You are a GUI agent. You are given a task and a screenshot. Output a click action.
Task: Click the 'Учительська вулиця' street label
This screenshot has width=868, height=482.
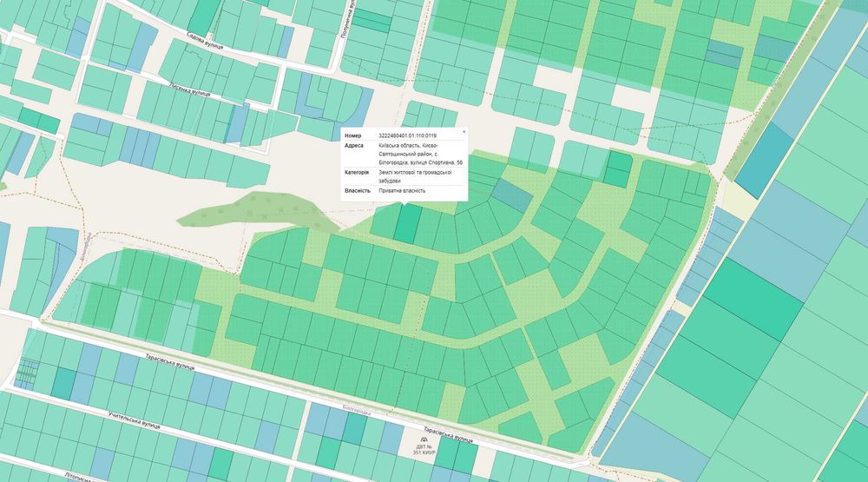click(135, 419)
